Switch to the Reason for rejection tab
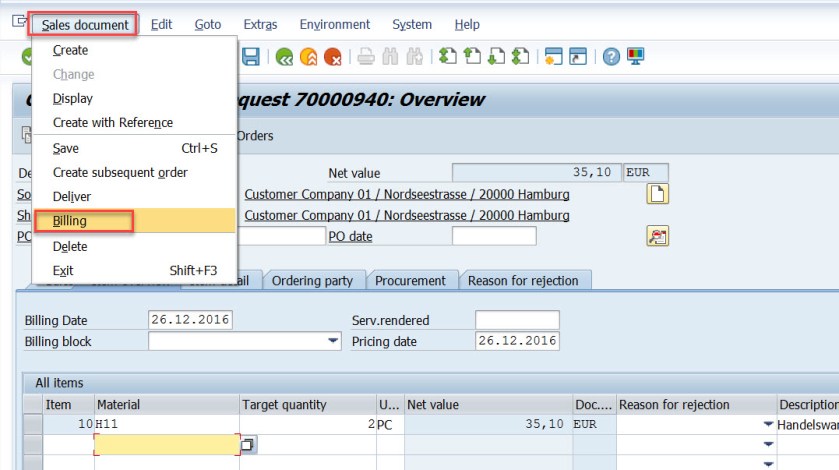Screen dimensions: 839x470 (x=523, y=281)
